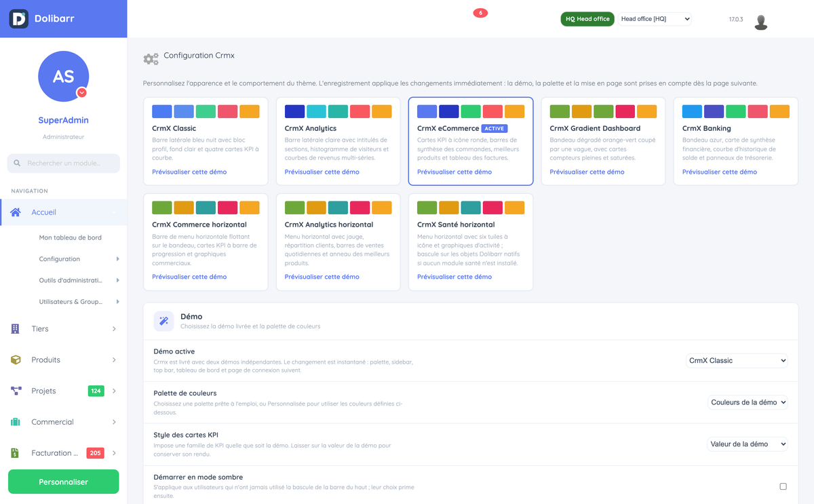Preview the CrmX Analytics horizontal demo link
This screenshot has width=814, height=504.
(322, 277)
